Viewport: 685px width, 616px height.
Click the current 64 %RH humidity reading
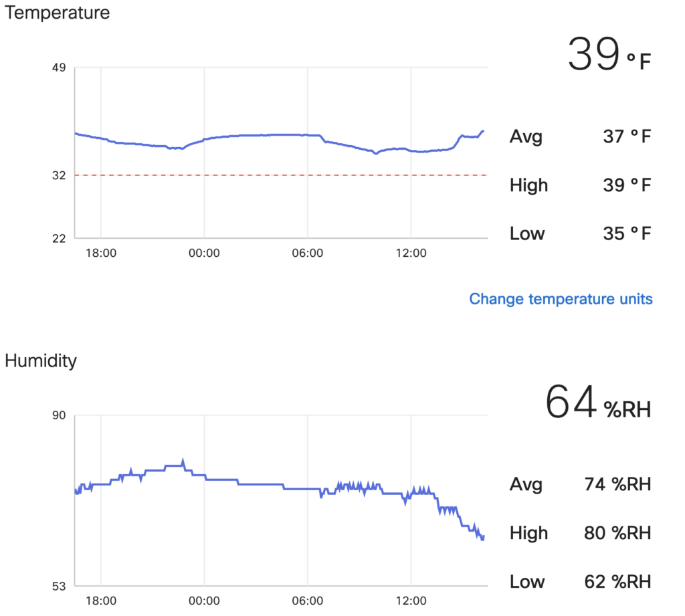coord(597,403)
